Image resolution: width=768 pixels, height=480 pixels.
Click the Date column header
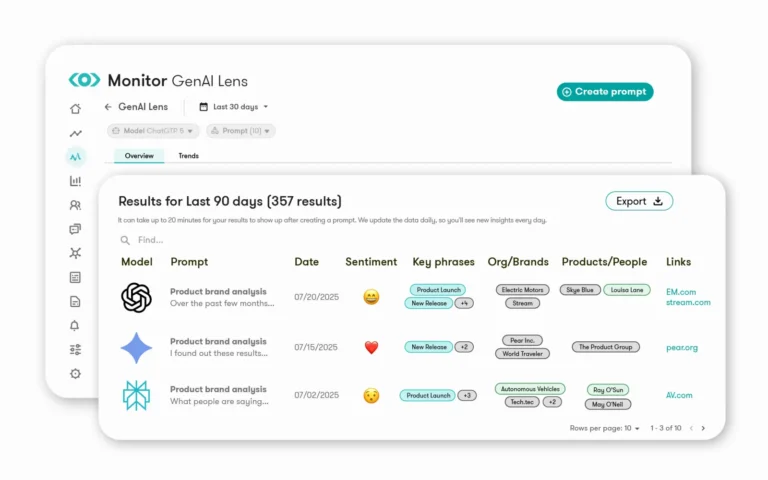[x=307, y=262]
